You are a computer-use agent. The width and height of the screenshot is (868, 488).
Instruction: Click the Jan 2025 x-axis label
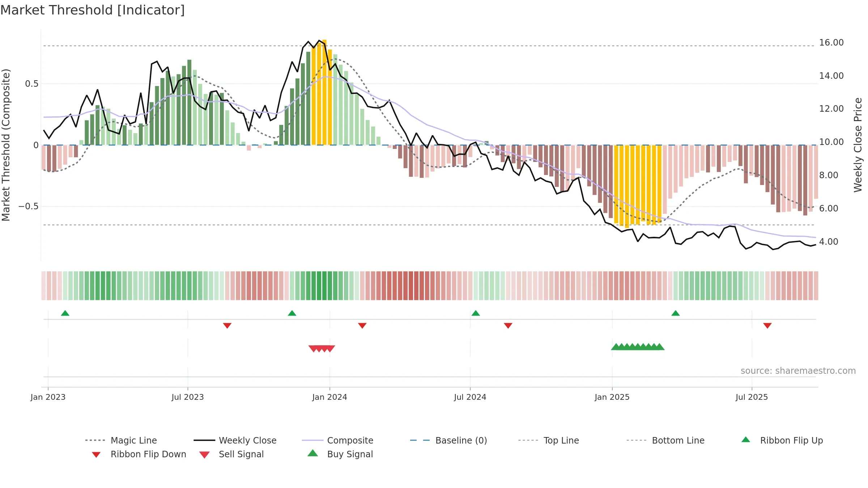click(x=612, y=397)
